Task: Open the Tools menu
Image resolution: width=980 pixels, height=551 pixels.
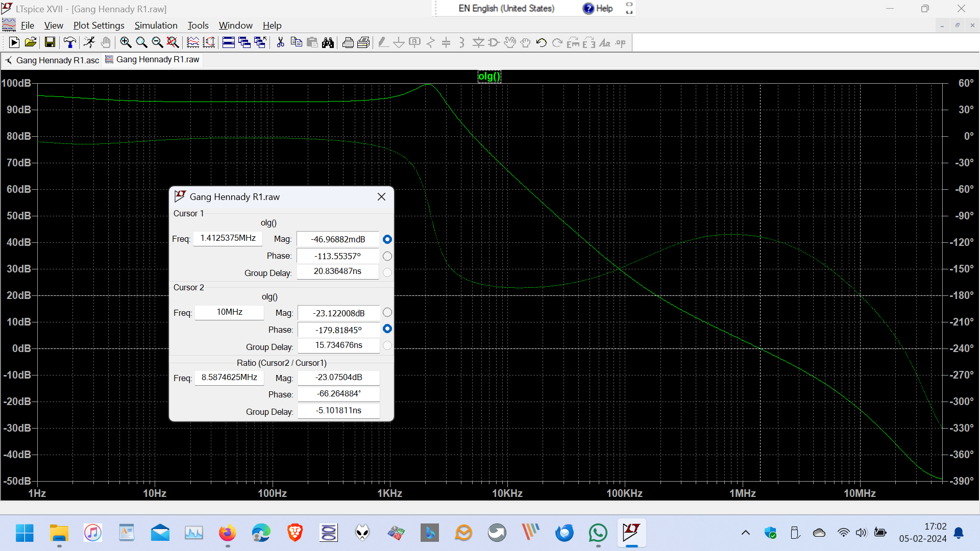Action: coord(198,26)
